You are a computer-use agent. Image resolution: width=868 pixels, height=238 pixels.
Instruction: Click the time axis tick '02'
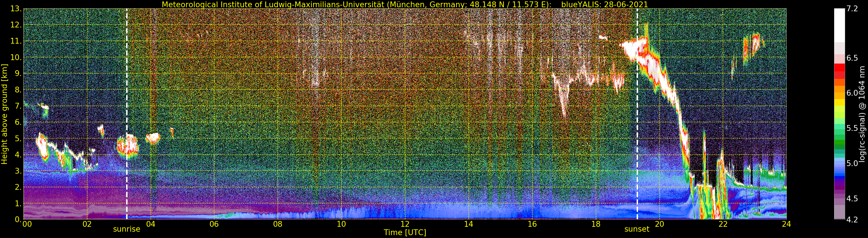click(x=87, y=224)
